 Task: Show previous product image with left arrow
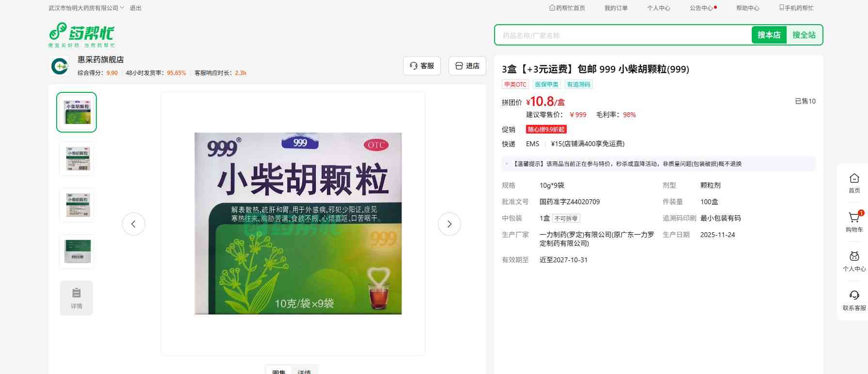(x=134, y=224)
